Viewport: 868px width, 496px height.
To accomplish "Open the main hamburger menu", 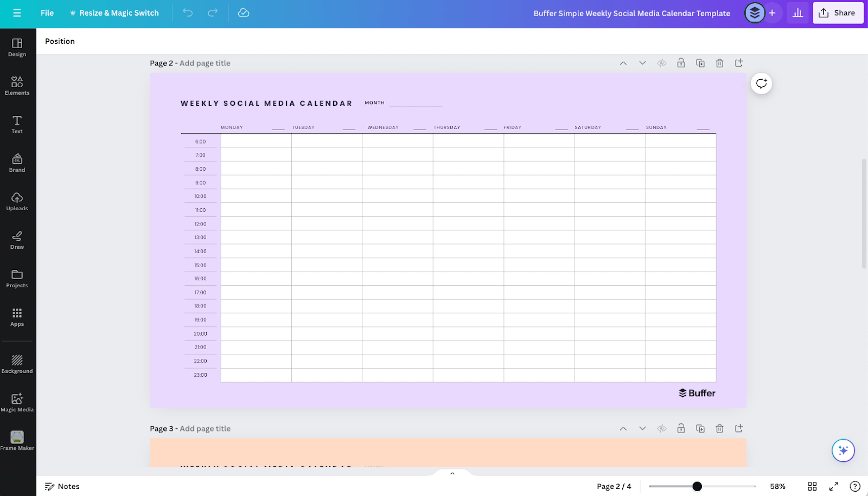I will [x=17, y=13].
